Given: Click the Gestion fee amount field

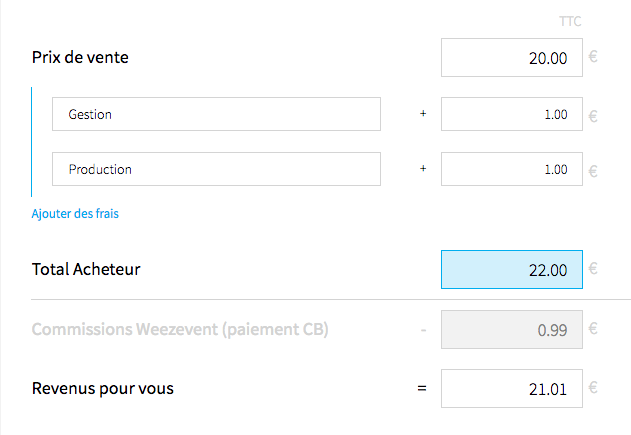Looking at the screenshot, I should pos(511,114).
